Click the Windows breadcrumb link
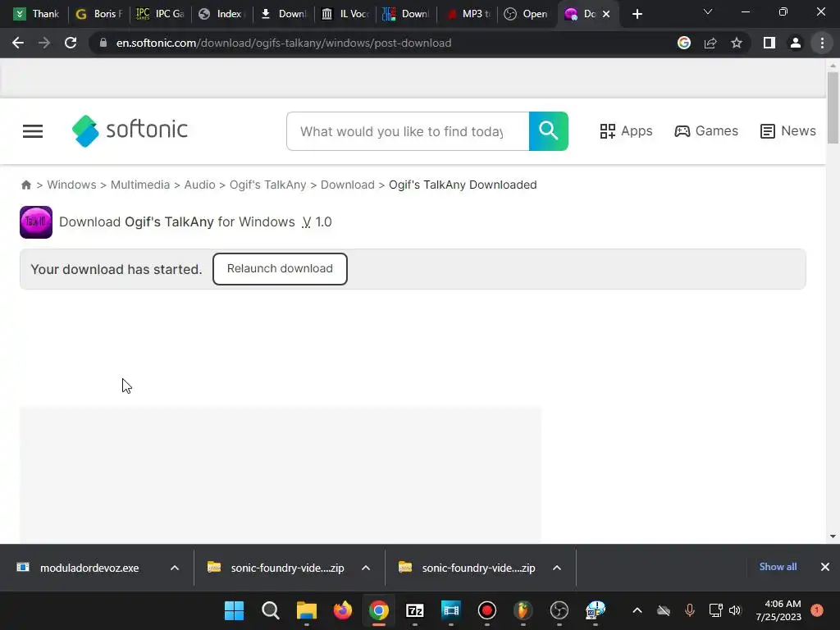This screenshot has height=630, width=840. tap(72, 185)
